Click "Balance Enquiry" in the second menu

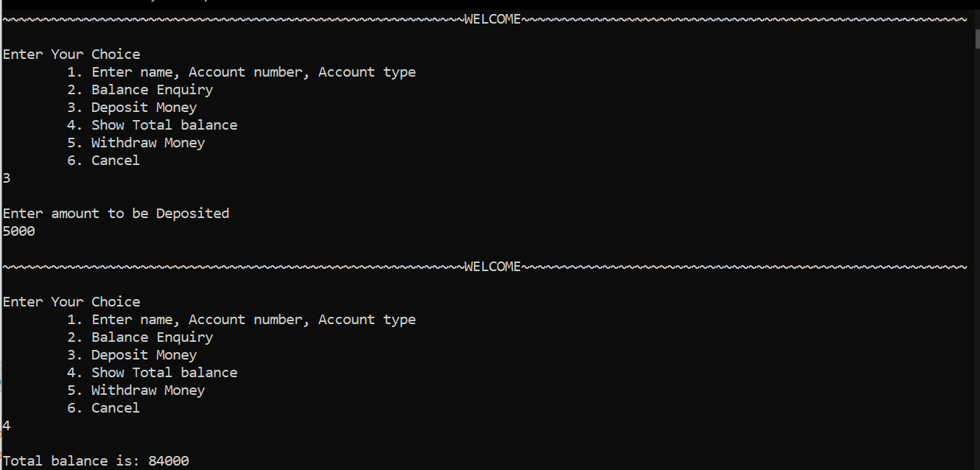pyautogui.click(x=152, y=337)
